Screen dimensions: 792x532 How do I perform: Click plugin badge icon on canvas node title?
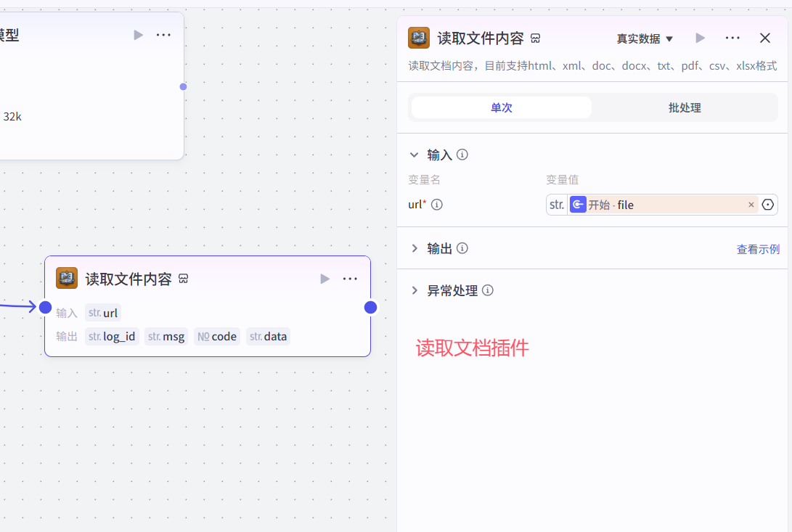[184, 279]
